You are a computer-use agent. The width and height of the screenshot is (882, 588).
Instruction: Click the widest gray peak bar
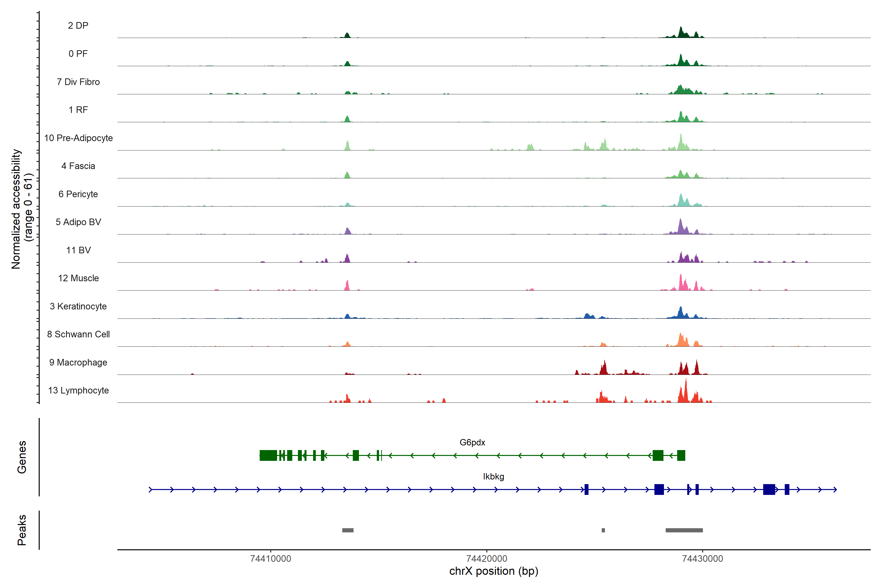point(684,530)
